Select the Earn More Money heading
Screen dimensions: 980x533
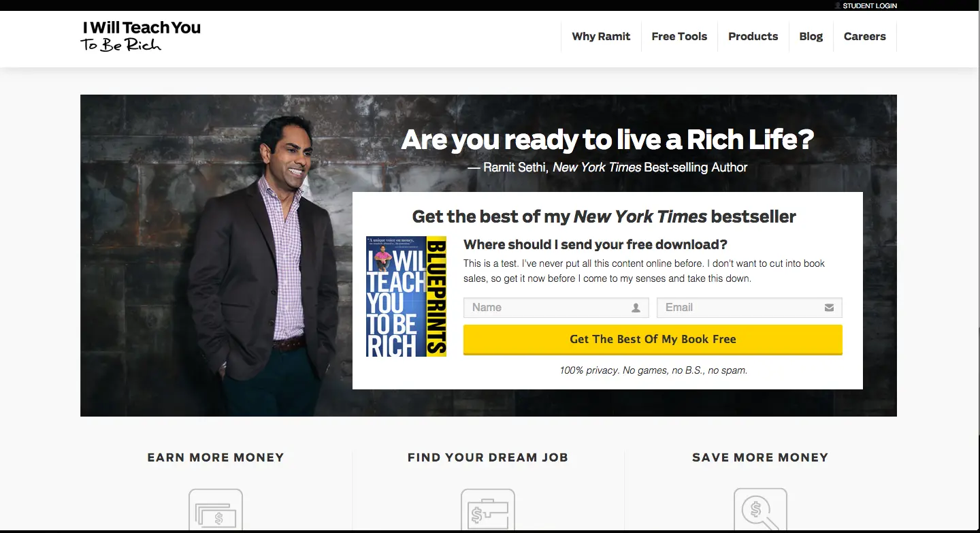pyautogui.click(x=216, y=457)
